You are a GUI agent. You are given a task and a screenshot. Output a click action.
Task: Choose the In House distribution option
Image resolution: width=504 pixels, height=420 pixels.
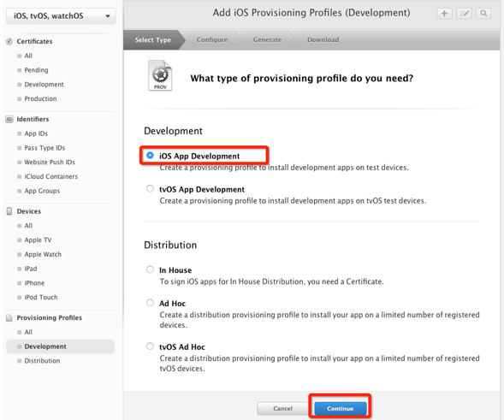click(x=150, y=269)
